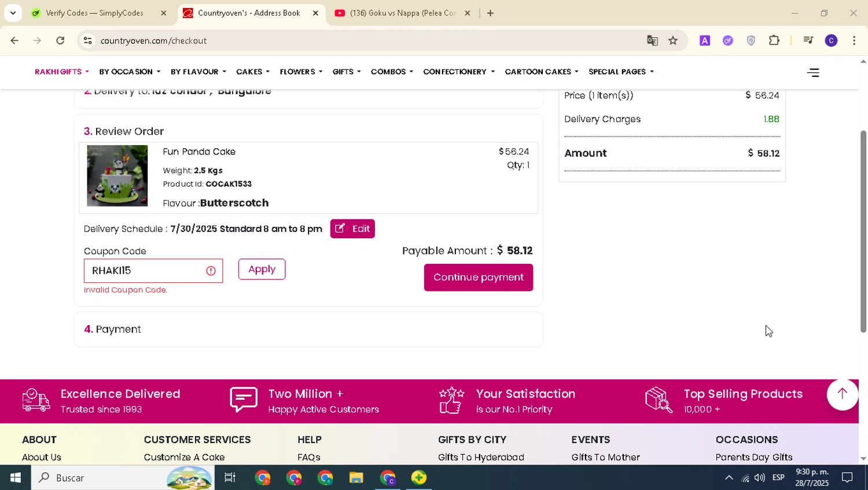Click the Windows search box Buscar
Screen dimensions: 868x490
coord(123,478)
